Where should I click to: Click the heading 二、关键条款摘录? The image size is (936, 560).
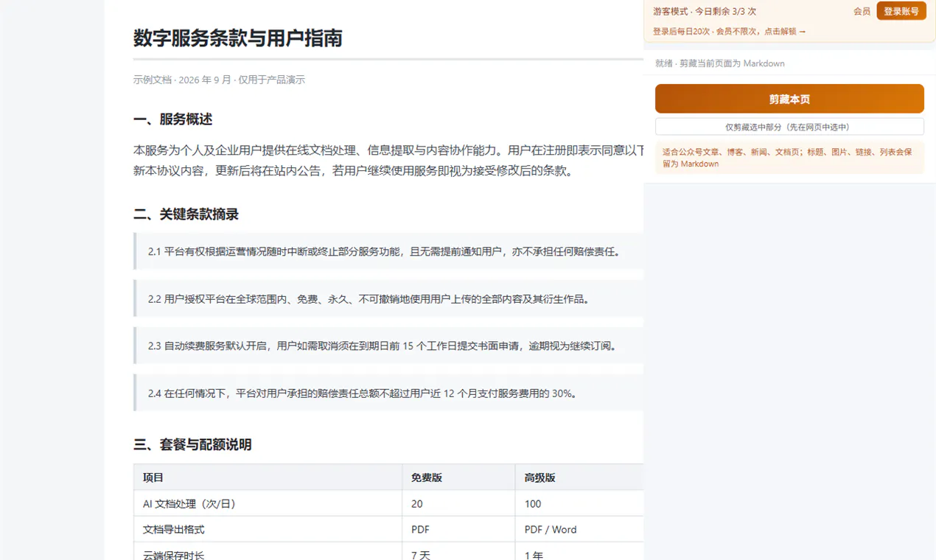[186, 214]
